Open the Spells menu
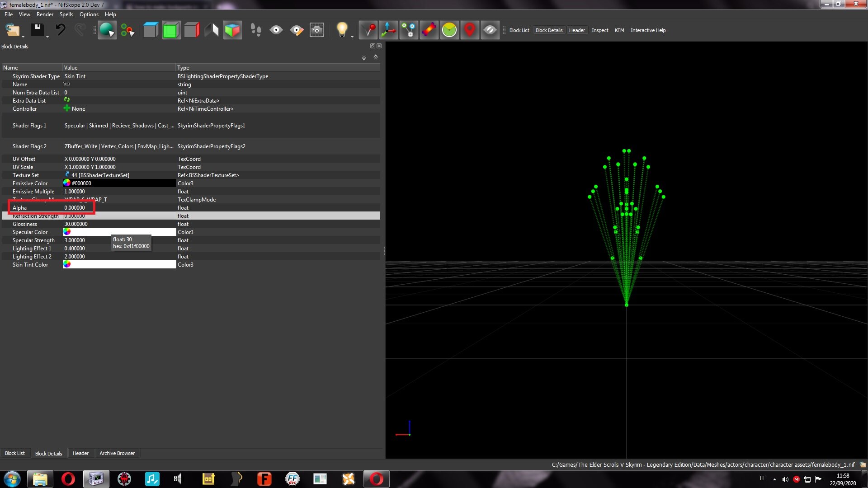This screenshot has width=868, height=488. click(x=66, y=14)
